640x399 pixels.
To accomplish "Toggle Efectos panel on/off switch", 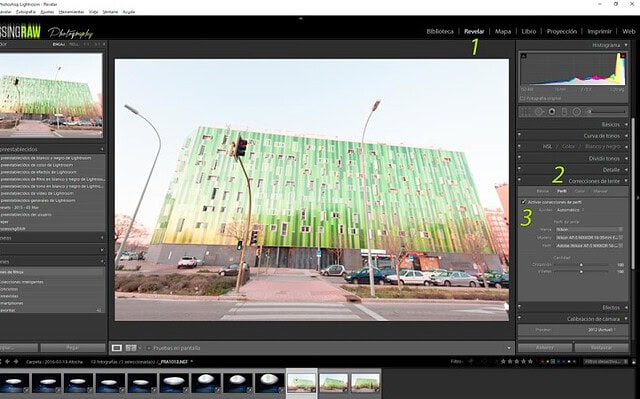I will coord(520,306).
